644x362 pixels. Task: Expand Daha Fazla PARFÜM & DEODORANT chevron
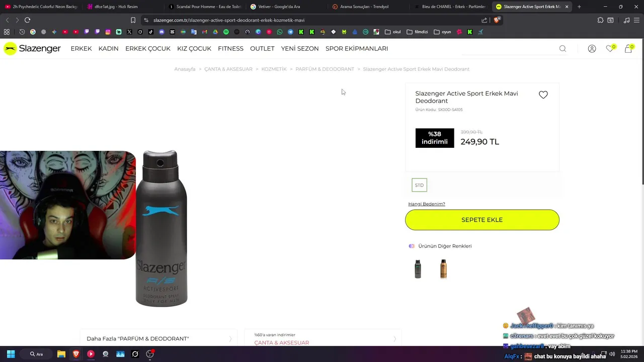coord(230,339)
